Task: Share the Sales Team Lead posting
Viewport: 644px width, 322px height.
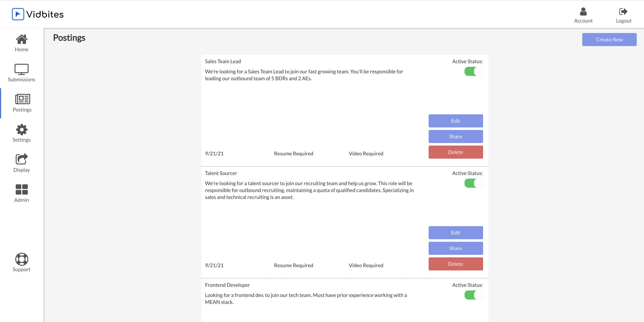Action: tap(455, 137)
